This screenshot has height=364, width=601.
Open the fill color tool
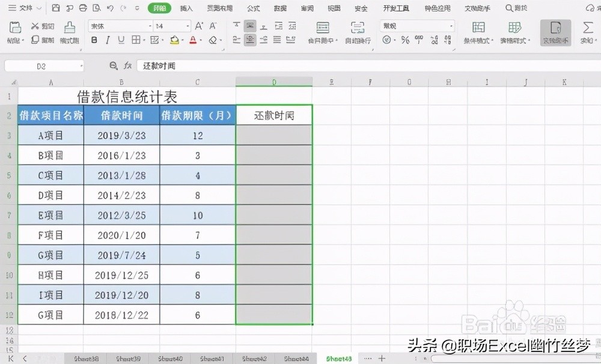173,40
